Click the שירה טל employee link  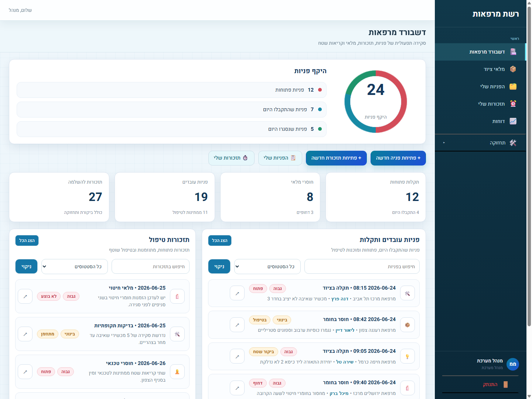pos(345,362)
